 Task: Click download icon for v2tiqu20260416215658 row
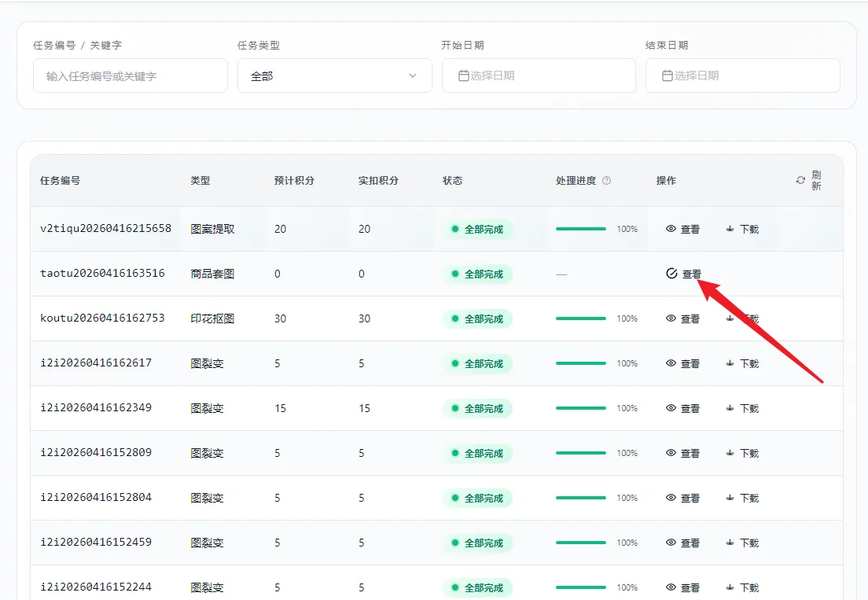tap(730, 230)
